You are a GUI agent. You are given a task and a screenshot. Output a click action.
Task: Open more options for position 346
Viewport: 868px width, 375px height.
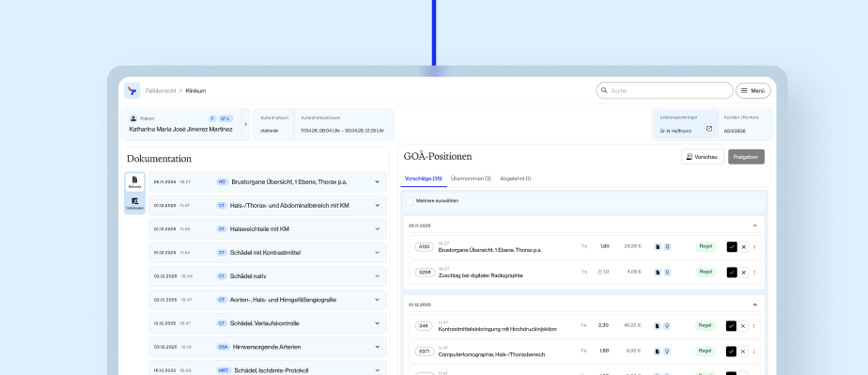[x=754, y=326]
